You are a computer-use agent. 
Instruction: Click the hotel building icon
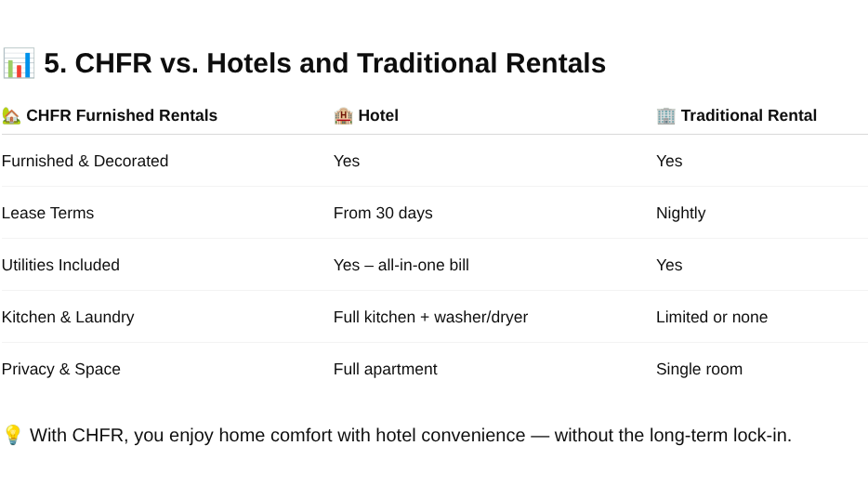point(343,116)
